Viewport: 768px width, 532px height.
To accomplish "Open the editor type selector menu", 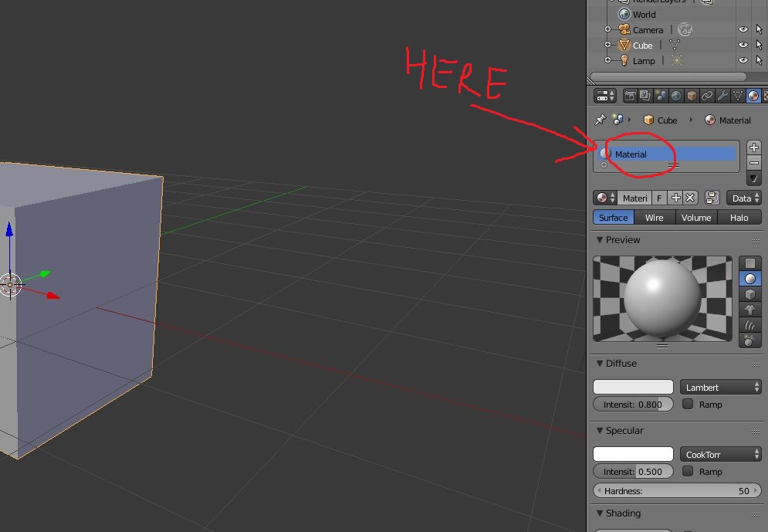I will 605,96.
